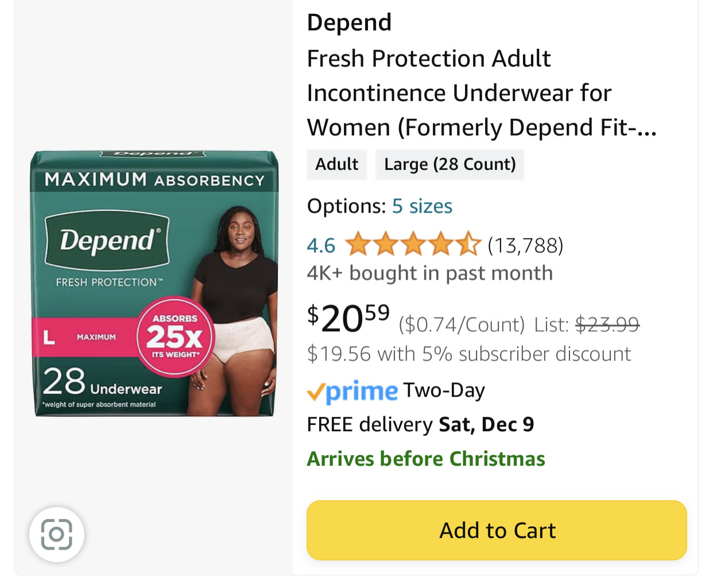Click the FREE delivery Sat, Dec 9 text
The width and height of the screenshot is (713, 588).
[x=420, y=425]
